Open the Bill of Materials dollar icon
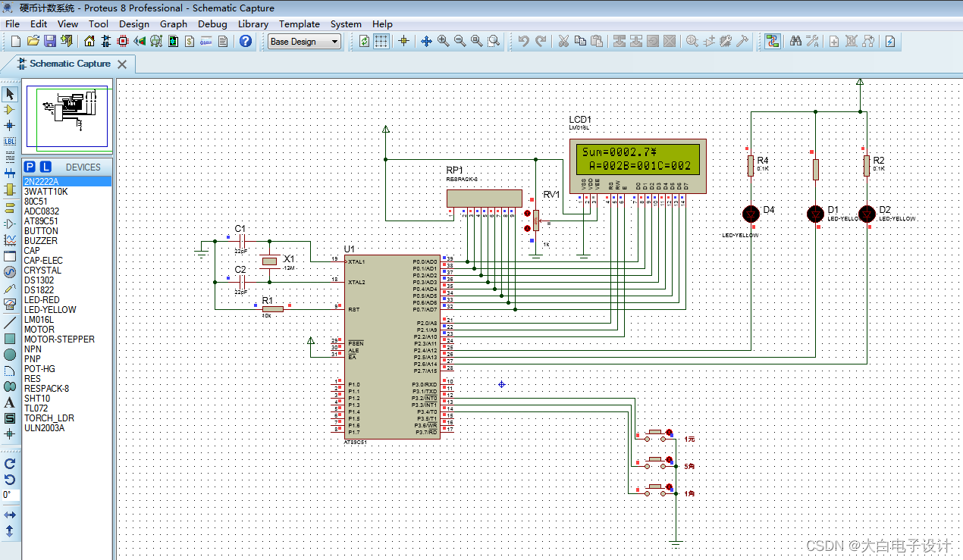 190,41
